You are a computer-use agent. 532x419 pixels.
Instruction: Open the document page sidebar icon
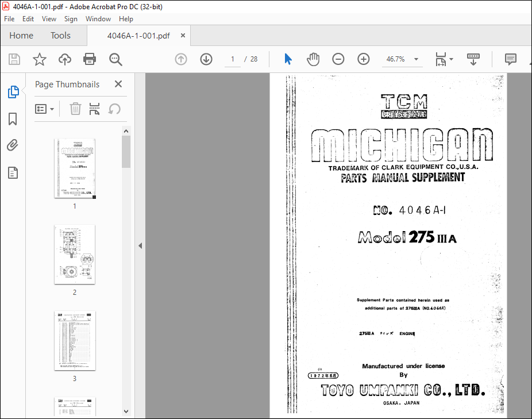(x=13, y=173)
